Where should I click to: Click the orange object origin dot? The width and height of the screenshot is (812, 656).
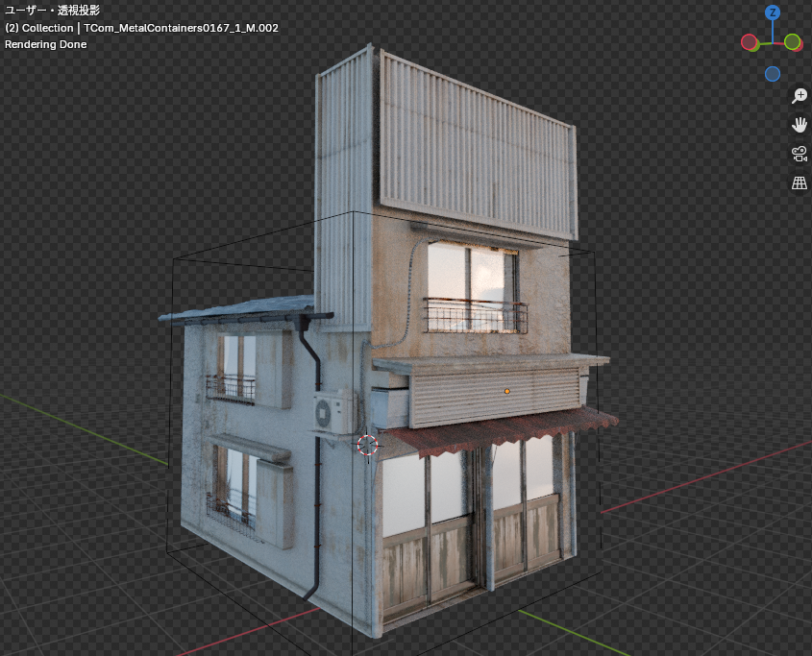pos(507,392)
